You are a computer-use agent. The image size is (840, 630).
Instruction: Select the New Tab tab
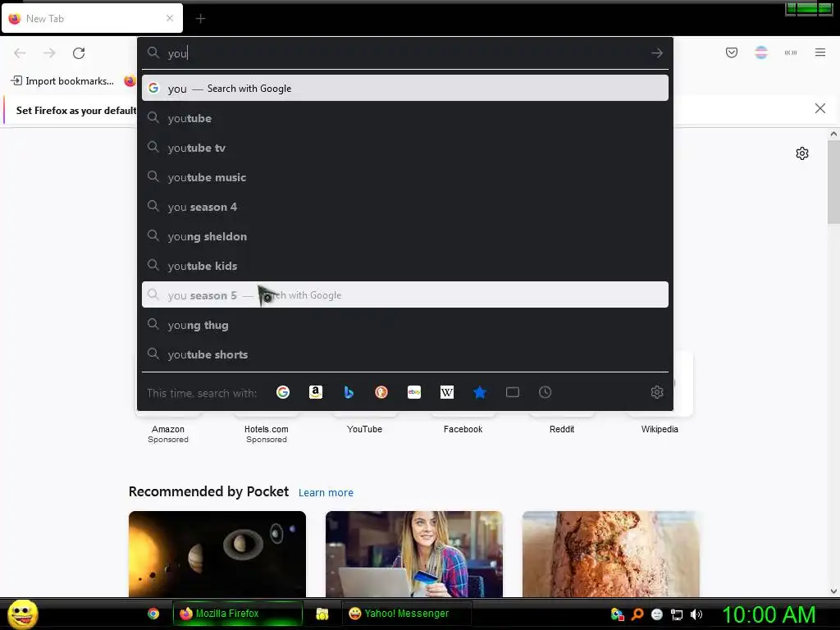tap(92, 18)
